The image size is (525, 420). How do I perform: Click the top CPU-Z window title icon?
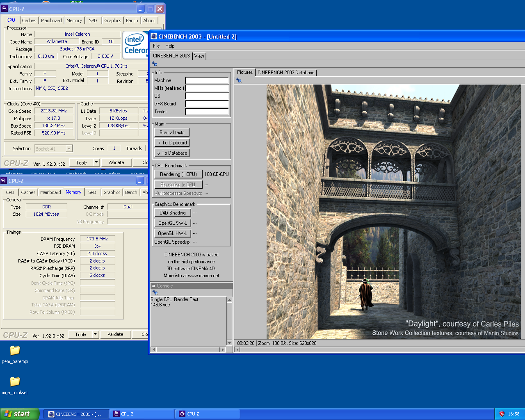5,9
